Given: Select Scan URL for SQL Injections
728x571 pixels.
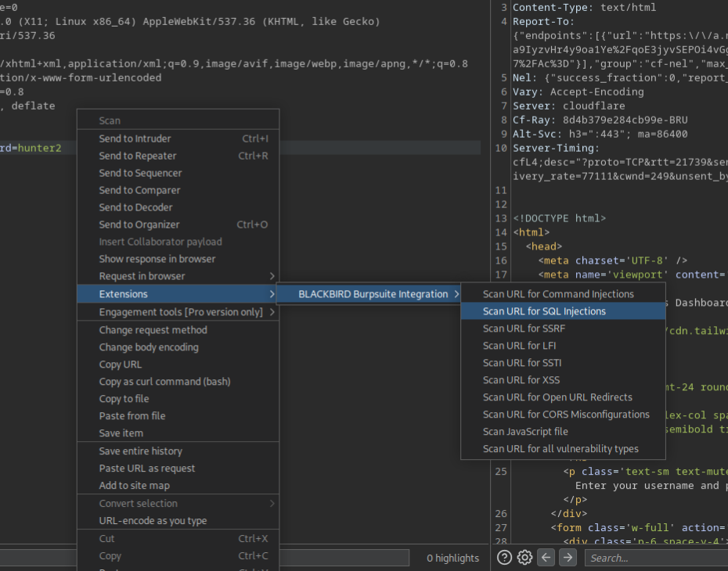Looking at the screenshot, I should click(544, 311).
